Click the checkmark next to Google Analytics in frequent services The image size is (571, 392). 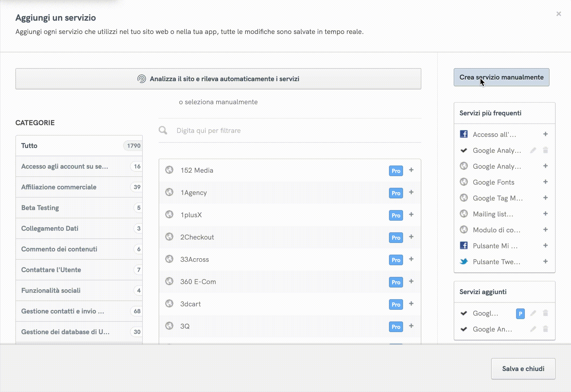[464, 150]
